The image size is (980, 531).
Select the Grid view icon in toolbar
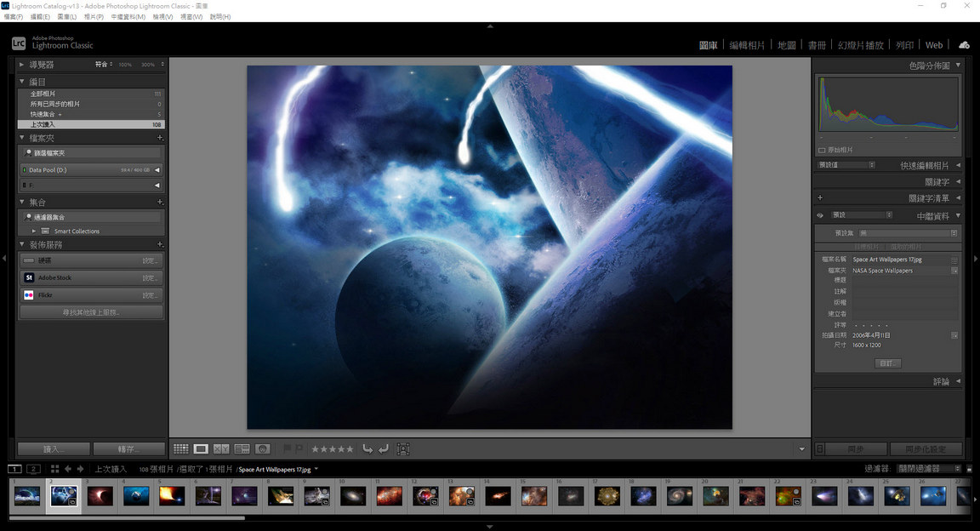pyautogui.click(x=180, y=448)
